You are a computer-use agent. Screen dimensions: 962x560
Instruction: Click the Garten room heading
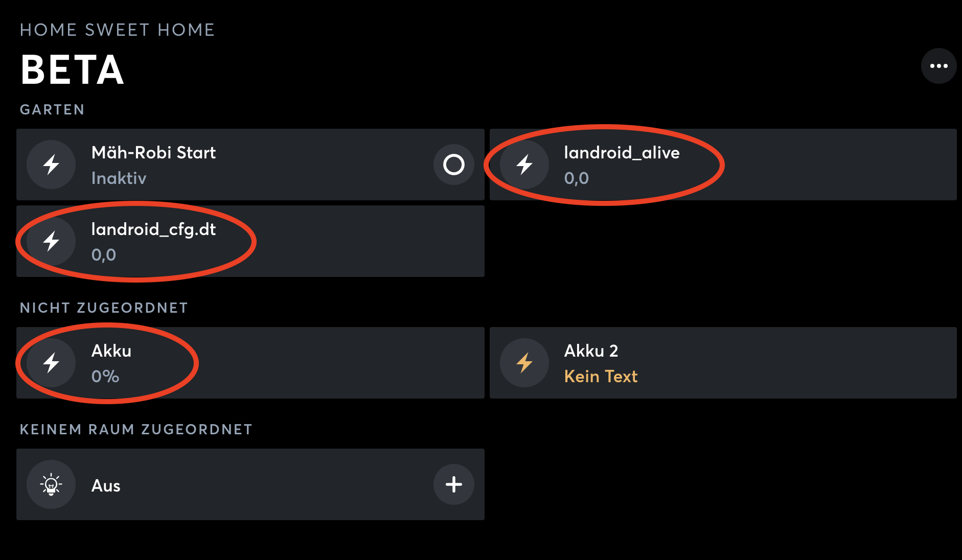[52, 110]
